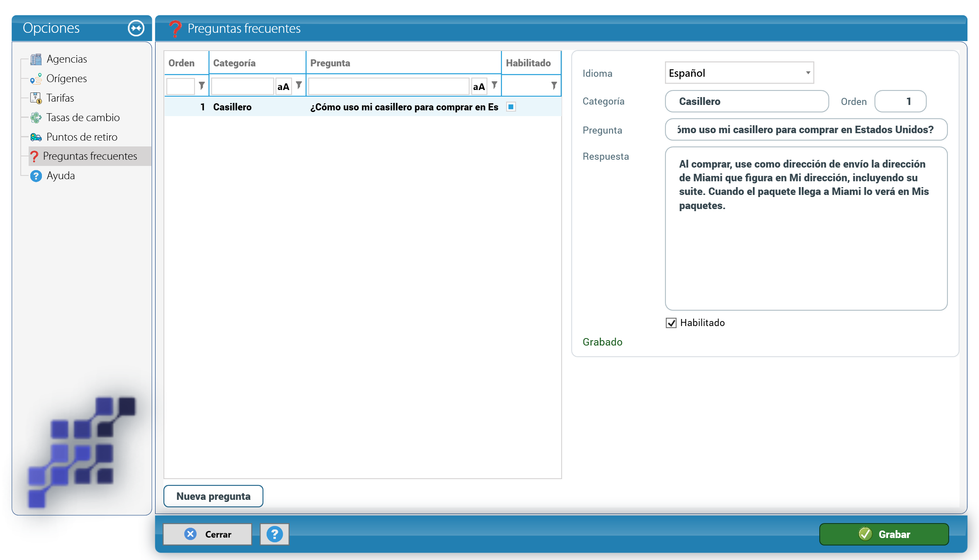Click the blue Ayuda help icon
The height and width of the screenshot is (560, 979).
(x=36, y=176)
